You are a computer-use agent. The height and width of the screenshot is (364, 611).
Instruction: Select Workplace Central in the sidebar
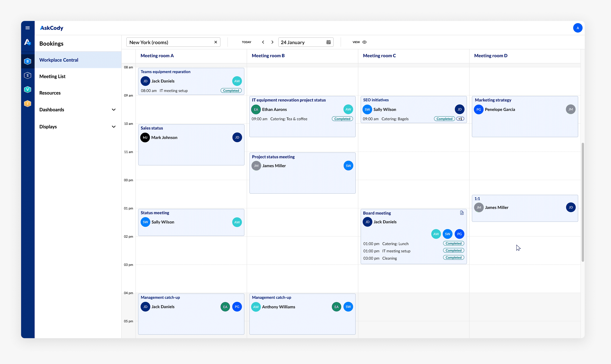click(78, 60)
